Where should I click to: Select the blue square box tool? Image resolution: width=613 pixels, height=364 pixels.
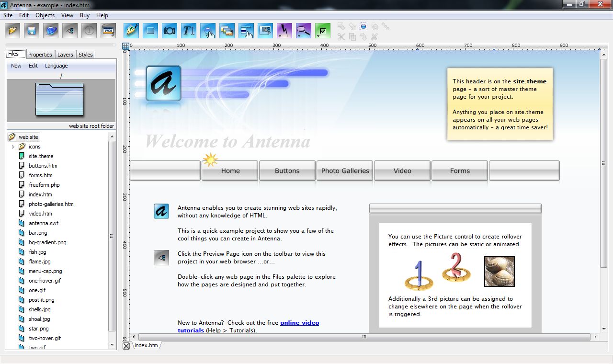click(150, 31)
